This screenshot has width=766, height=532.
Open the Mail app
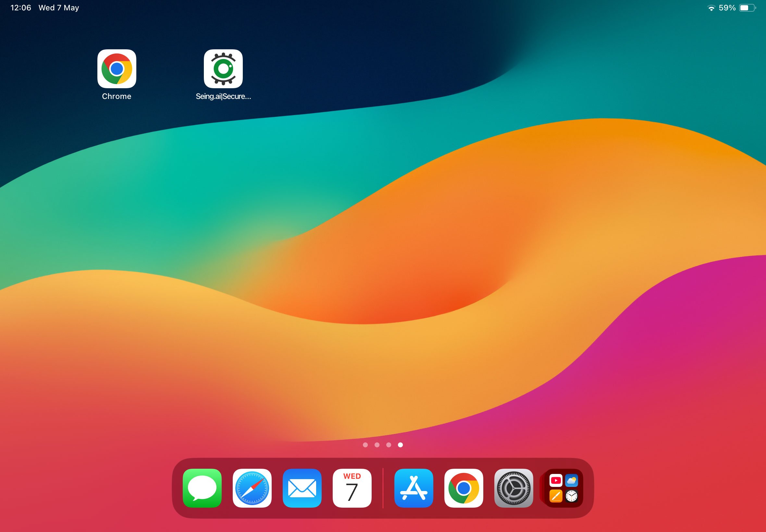(x=302, y=488)
